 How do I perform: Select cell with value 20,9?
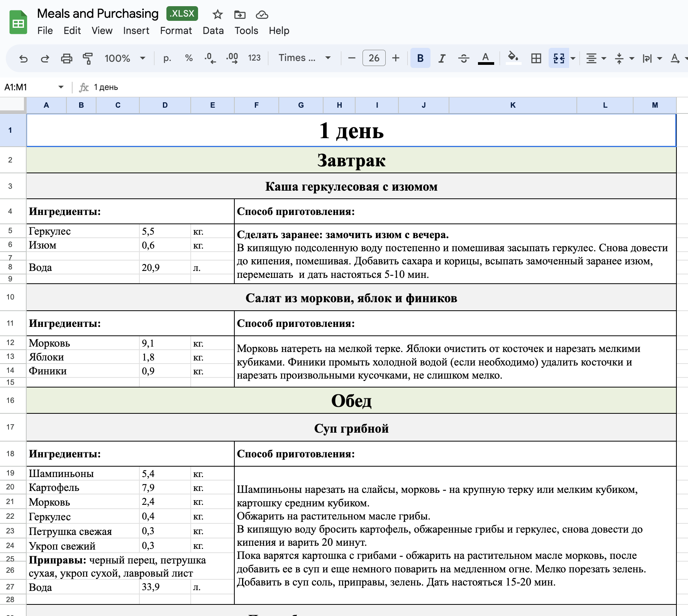[165, 267]
